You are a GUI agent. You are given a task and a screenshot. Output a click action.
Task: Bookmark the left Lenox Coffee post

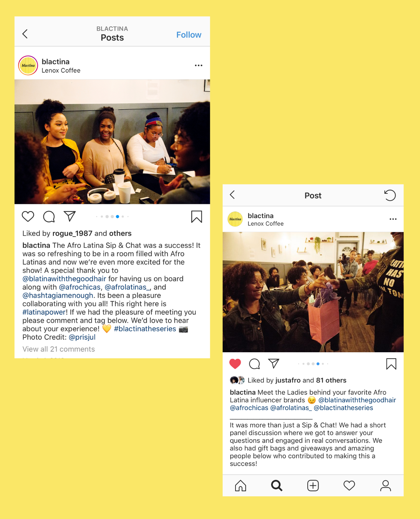pyautogui.click(x=197, y=217)
